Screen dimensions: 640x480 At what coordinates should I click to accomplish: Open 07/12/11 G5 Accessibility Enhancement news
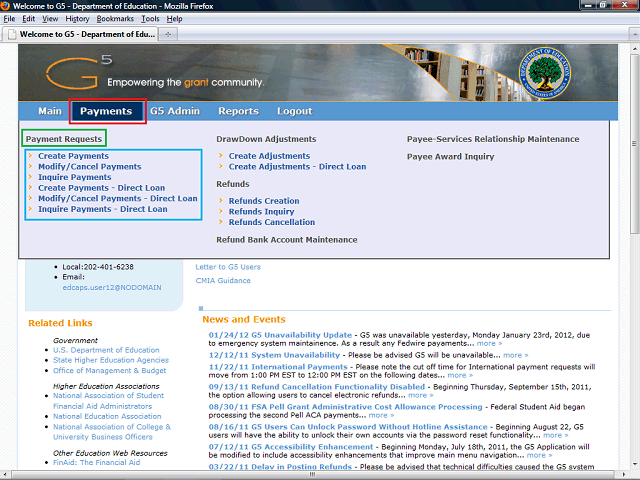tap(291, 447)
